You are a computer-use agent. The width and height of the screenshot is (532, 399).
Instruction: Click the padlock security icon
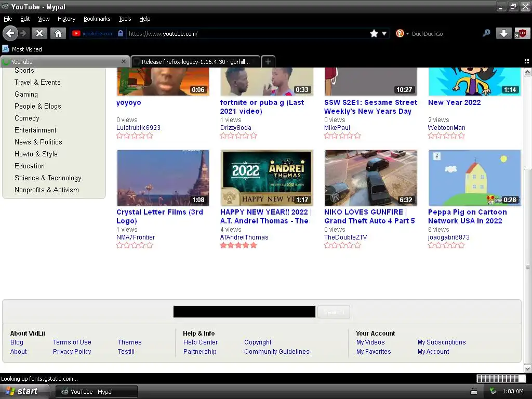(121, 33)
